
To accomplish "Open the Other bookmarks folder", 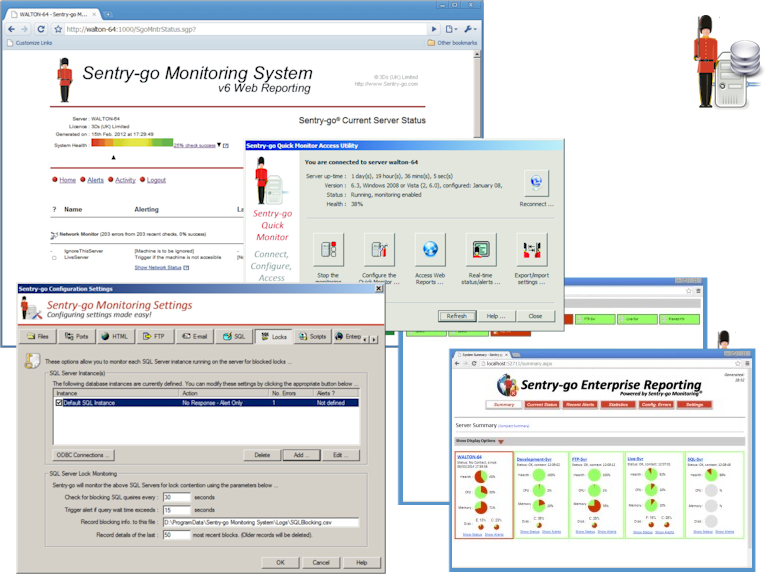I will (452, 43).
